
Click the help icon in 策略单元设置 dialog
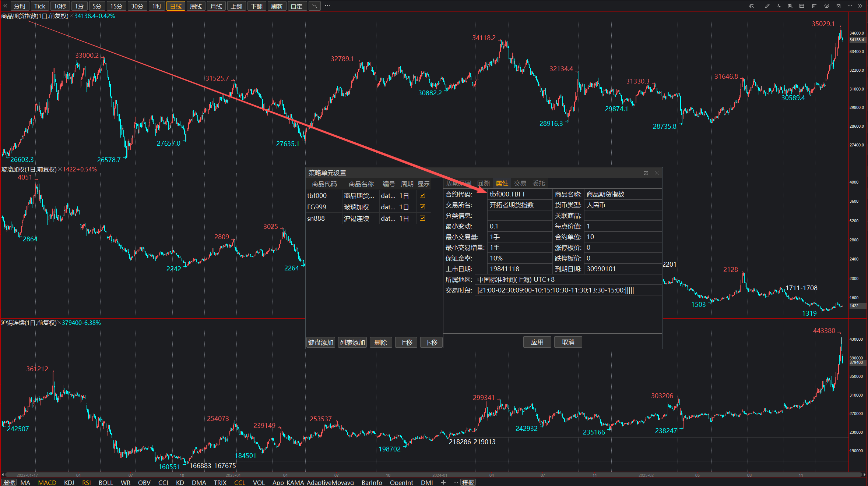[646, 173]
